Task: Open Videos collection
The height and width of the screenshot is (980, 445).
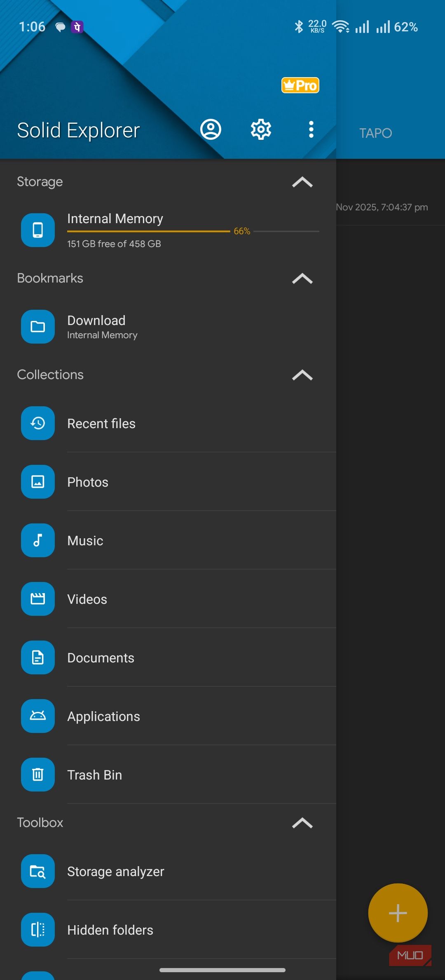Action: pos(168,599)
